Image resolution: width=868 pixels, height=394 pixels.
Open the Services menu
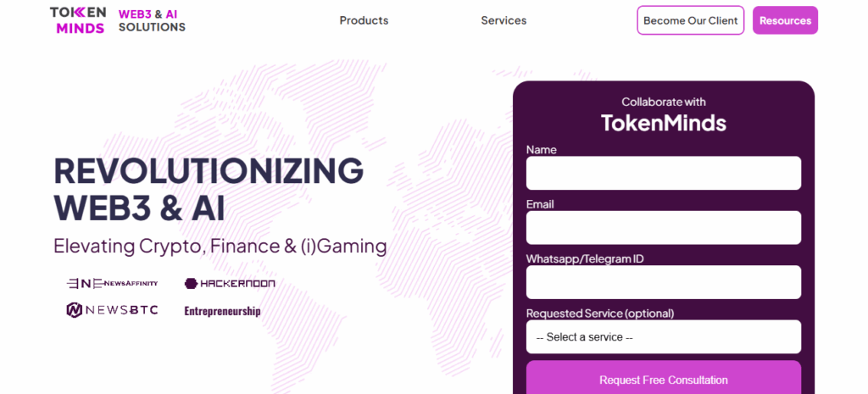click(x=504, y=20)
